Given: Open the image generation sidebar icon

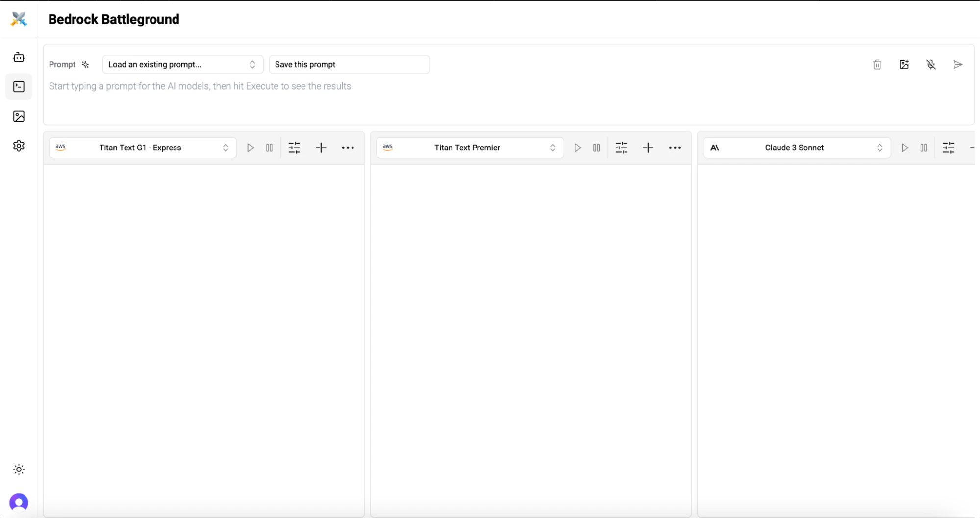Looking at the screenshot, I should (x=19, y=116).
